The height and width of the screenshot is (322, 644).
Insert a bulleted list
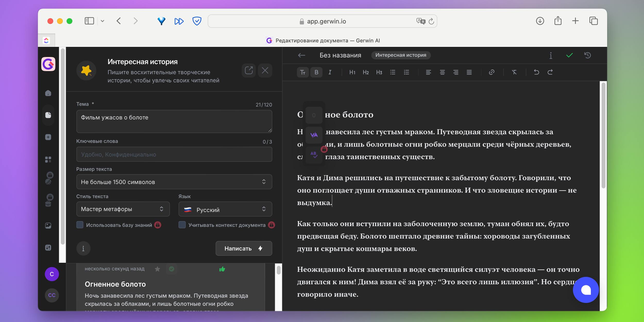click(393, 72)
